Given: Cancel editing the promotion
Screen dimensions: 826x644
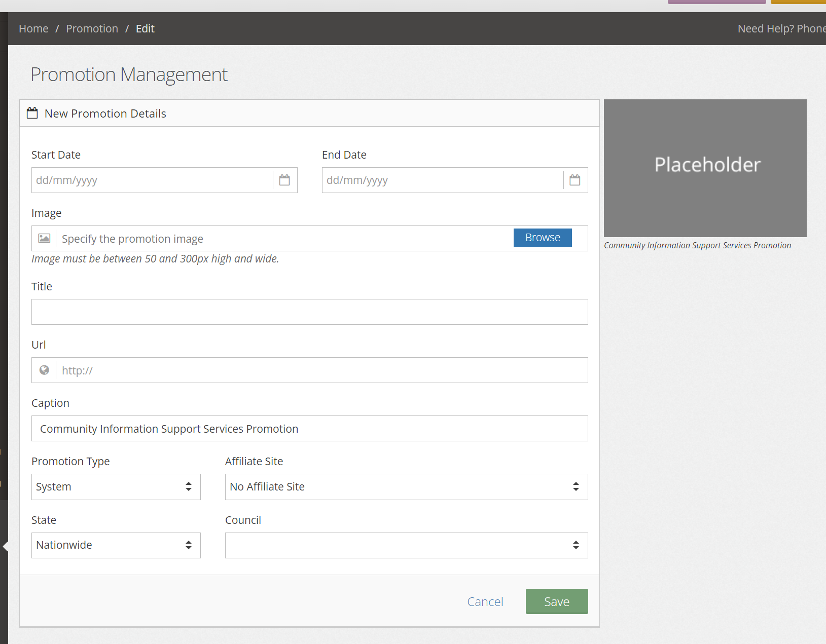Looking at the screenshot, I should [485, 601].
